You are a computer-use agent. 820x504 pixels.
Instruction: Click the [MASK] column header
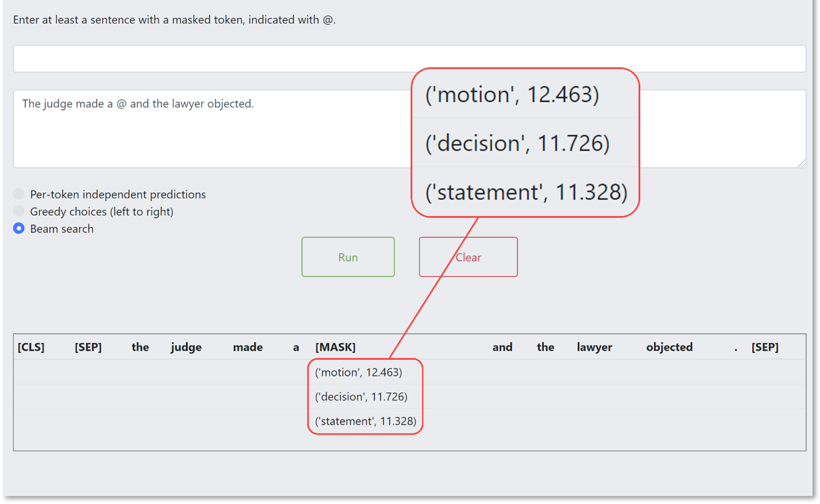click(x=335, y=347)
